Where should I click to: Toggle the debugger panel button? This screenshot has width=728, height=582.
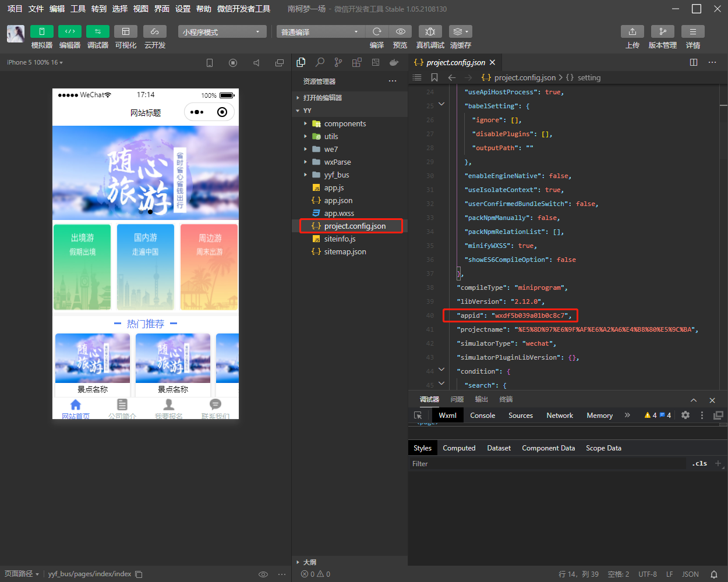(98, 31)
